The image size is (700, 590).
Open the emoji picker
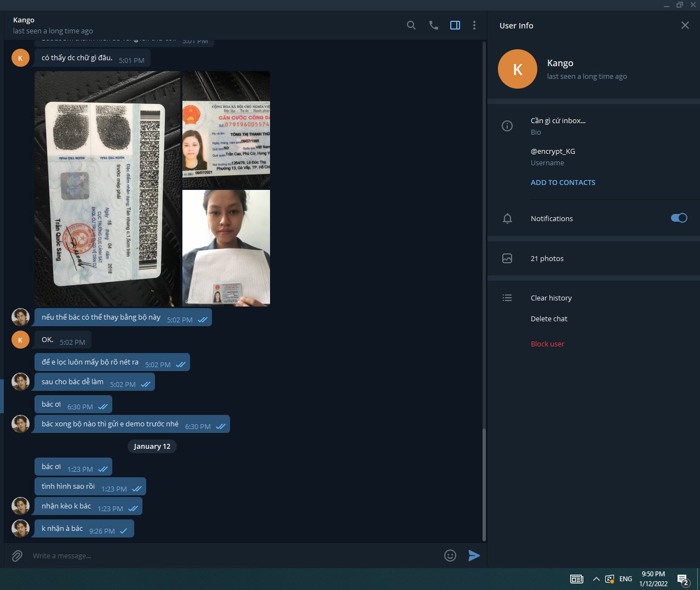click(450, 556)
